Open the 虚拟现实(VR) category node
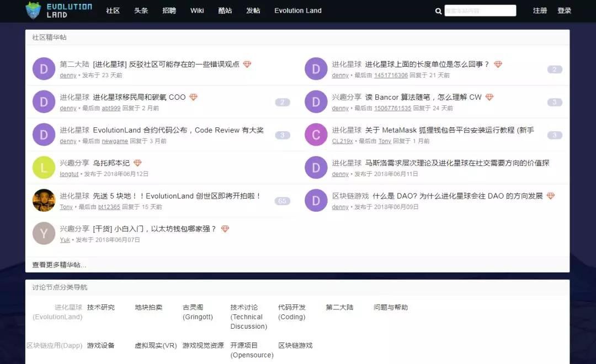 point(156,345)
